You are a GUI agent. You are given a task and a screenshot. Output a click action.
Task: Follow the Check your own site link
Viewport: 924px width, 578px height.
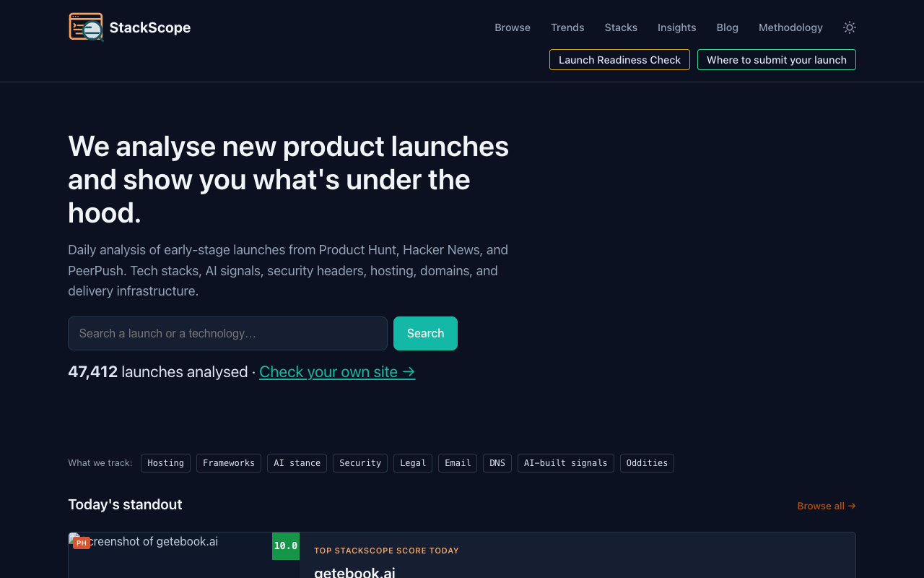coord(337,371)
